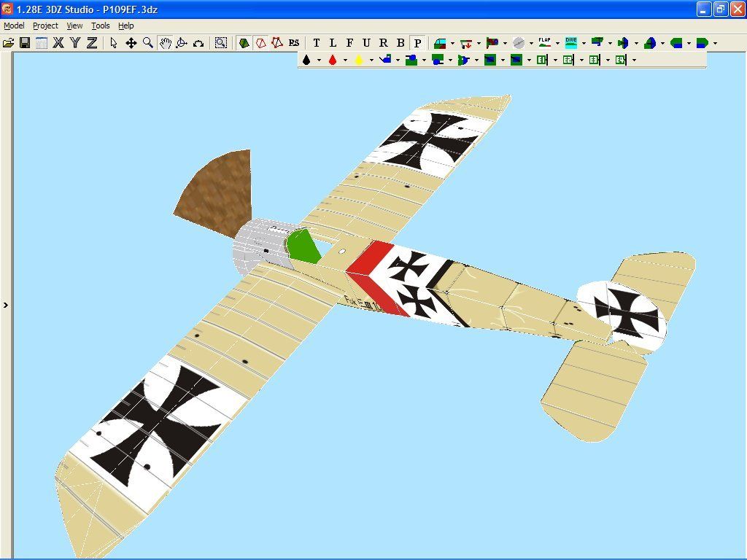The height and width of the screenshot is (560, 747).
Task: Click the DIVE brake icon
Action: [570, 42]
